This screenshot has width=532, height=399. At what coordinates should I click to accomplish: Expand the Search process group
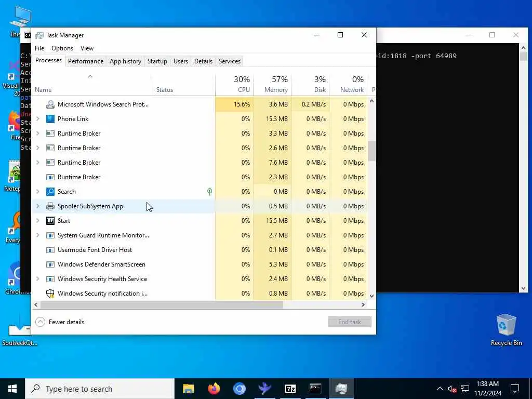point(37,192)
